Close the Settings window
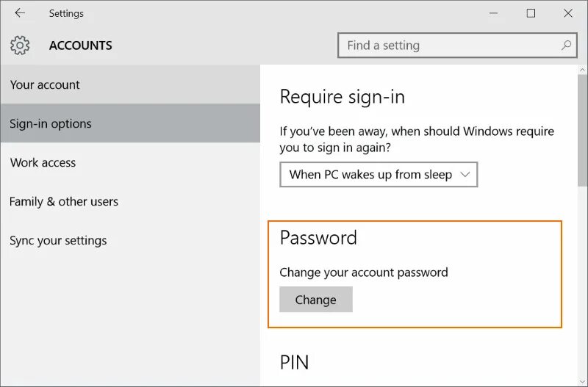Image resolution: width=588 pixels, height=387 pixels. pyautogui.click(x=568, y=13)
